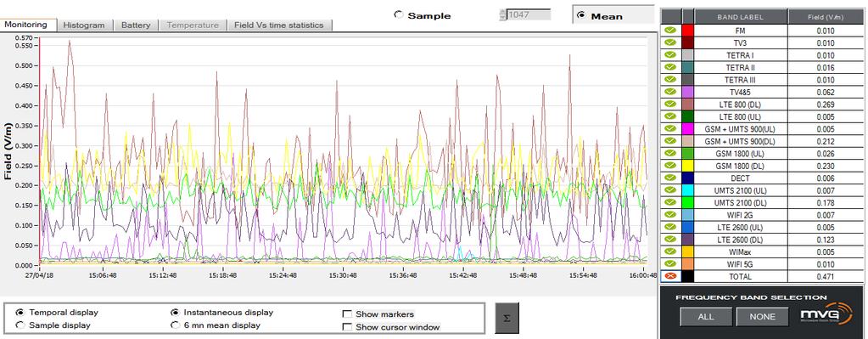
Task: Click the dark blue DECT color swatch
Action: 687,178
